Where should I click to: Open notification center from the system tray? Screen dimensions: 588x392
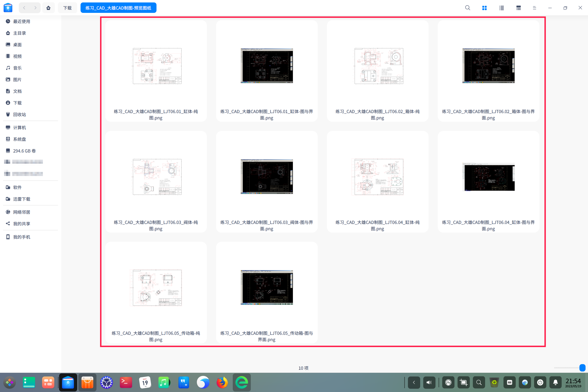[555, 382]
